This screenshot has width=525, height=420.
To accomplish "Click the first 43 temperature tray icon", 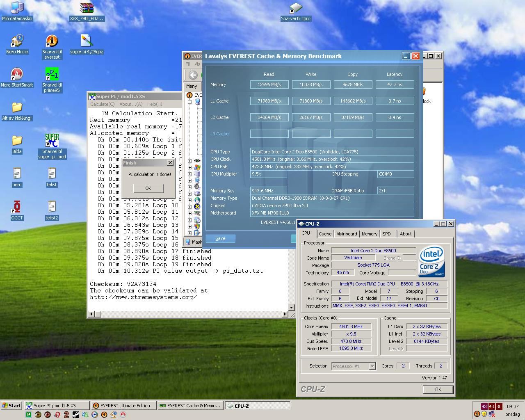I will point(484,406).
